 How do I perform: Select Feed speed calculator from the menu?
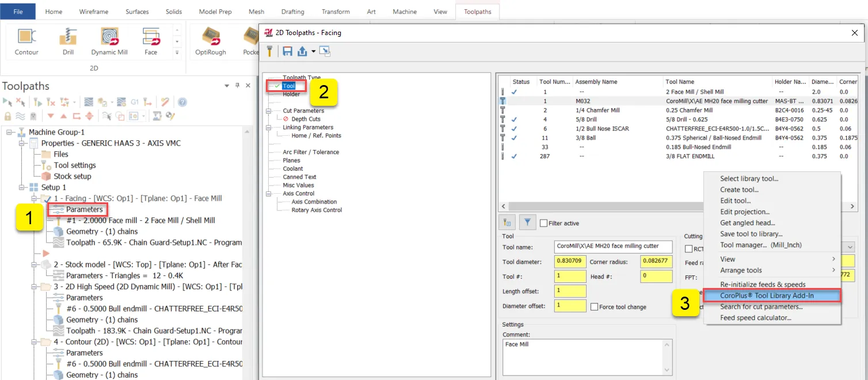pos(755,318)
